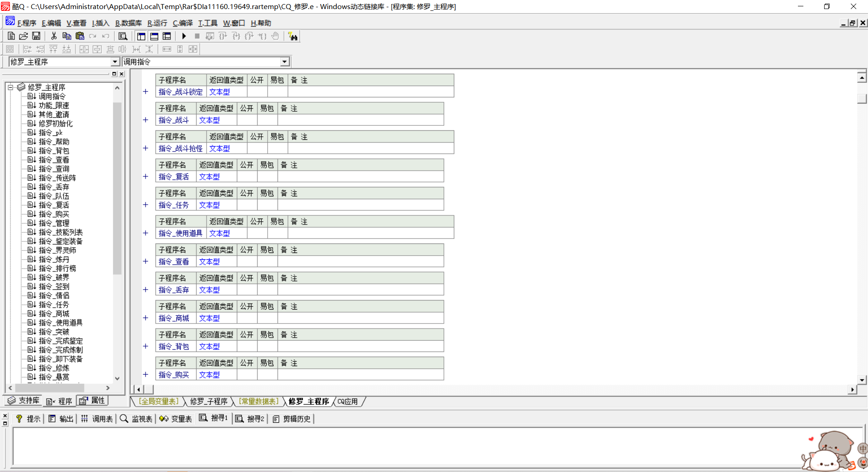Click the code area vertical scrollbar down arrow
The image size is (868, 472).
tap(862, 380)
